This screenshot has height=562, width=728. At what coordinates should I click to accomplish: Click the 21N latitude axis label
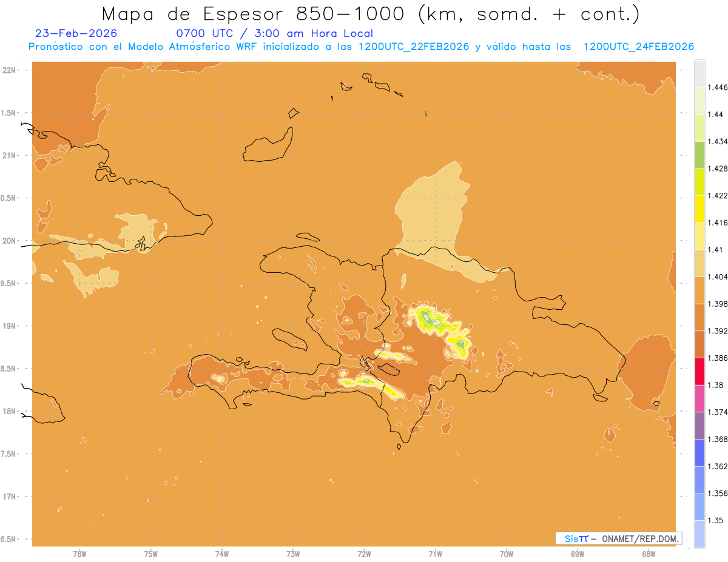click(10, 155)
